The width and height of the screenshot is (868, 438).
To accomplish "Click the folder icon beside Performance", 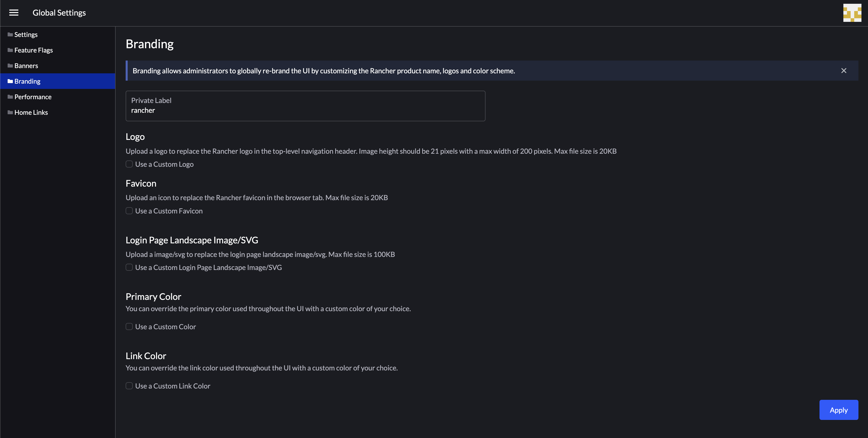I will 10,97.
